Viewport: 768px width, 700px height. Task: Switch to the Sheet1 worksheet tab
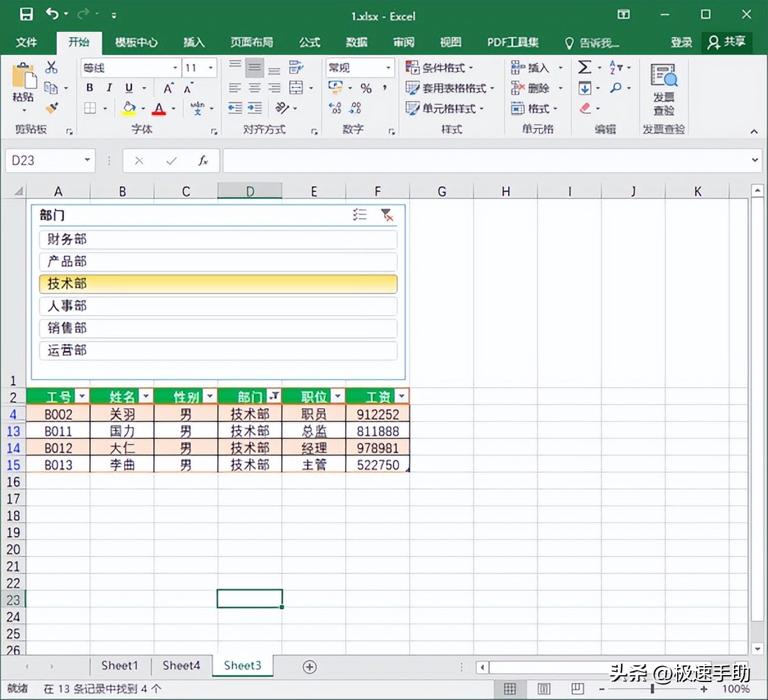tap(120, 665)
